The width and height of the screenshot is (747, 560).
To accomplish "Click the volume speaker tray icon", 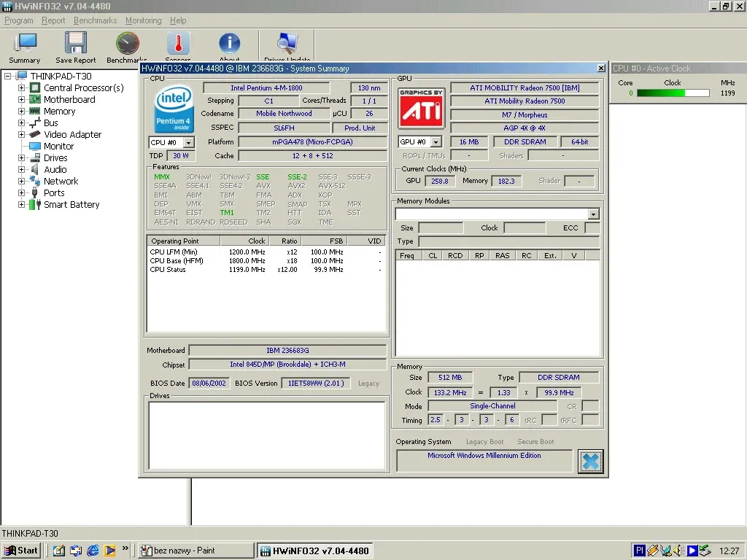I will point(678,551).
